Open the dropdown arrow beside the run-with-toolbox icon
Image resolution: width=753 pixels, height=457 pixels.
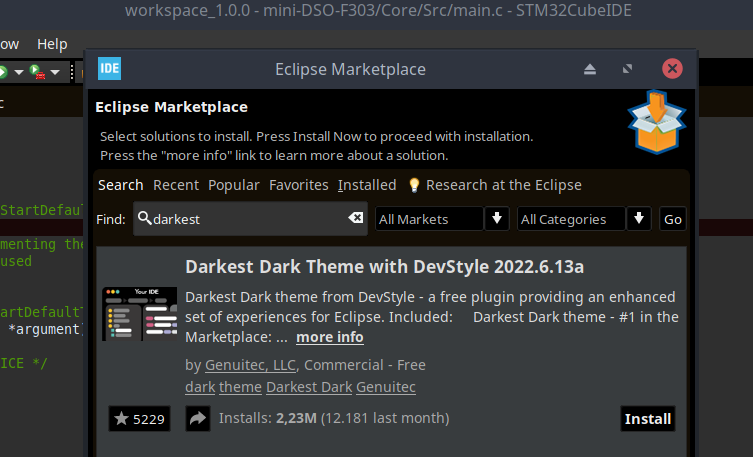point(55,72)
